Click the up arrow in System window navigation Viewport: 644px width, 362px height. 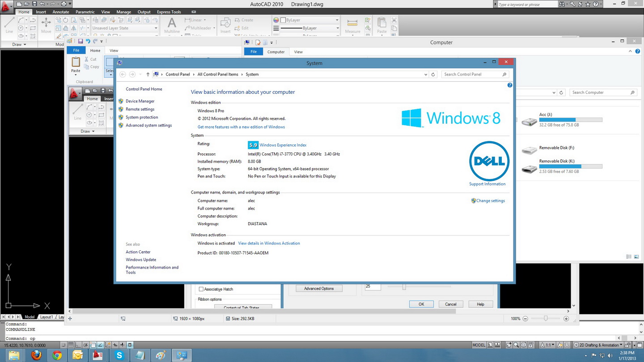[x=148, y=75]
